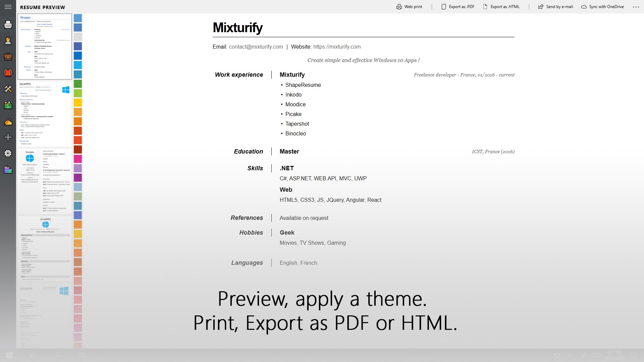Choose the second template with Windows logo
The width and height of the screenshot is (644, 362).
pos(45,113)
